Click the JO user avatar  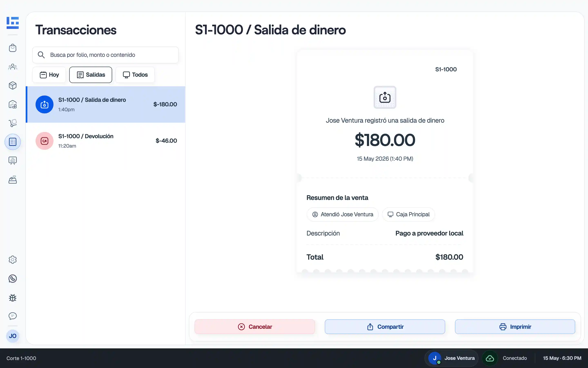click(13, 336)
